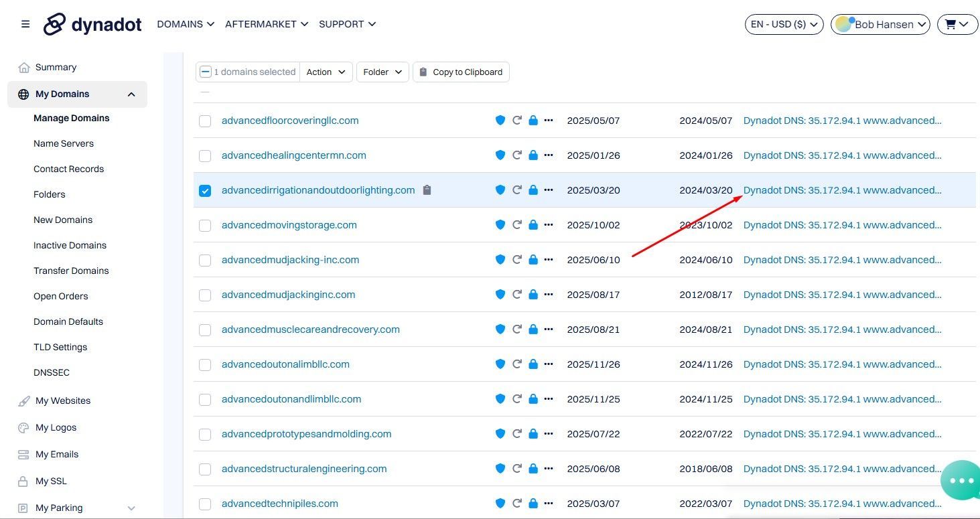Expand the My Parking sidebar section

[x=131, y=508]
